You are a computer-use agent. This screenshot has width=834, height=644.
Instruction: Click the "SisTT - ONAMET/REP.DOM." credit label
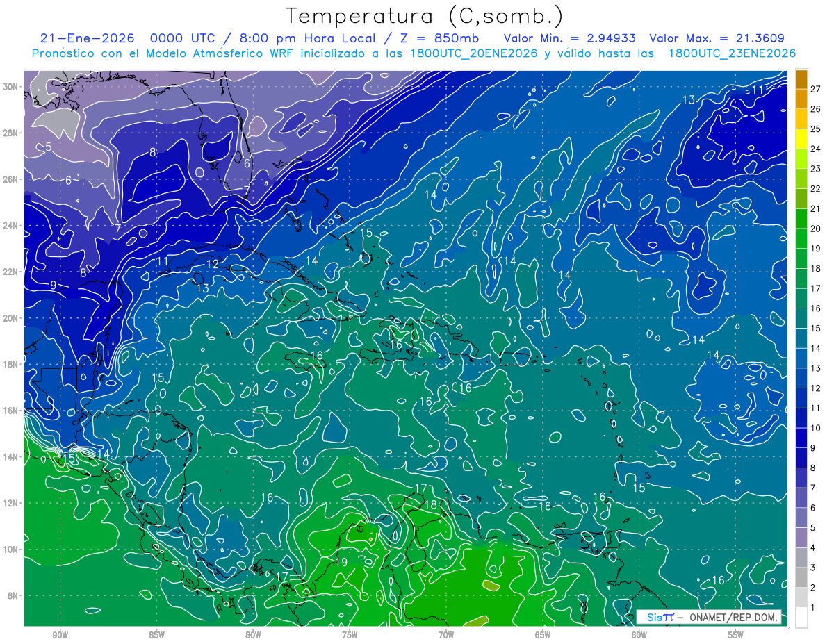tap(708, 617)
